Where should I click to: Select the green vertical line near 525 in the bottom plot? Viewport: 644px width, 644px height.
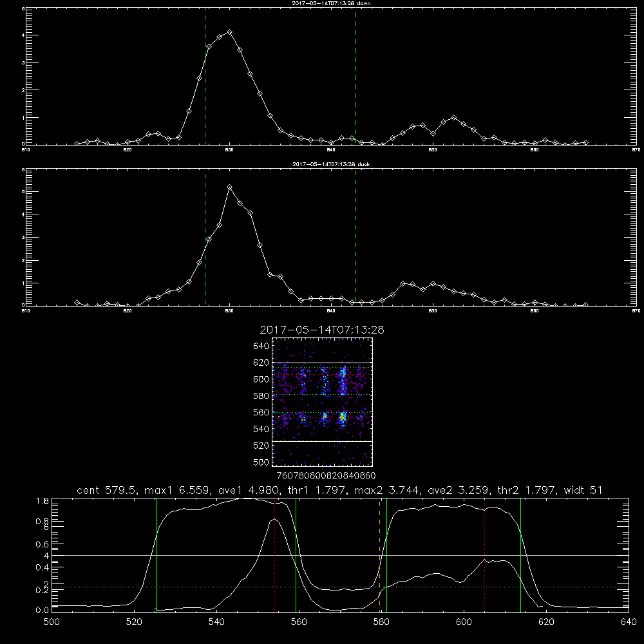(156, 555)
